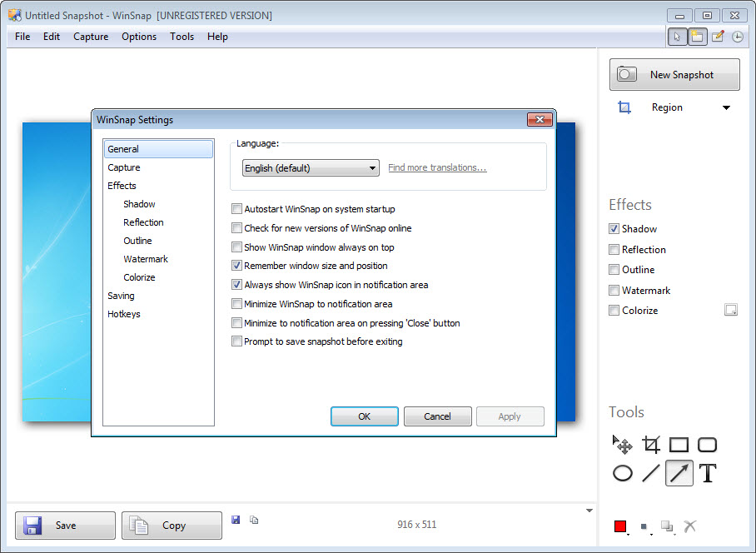The image size is (756, 553).
Task: Open the overlapping squares shadow options
Action: point(667,526)
